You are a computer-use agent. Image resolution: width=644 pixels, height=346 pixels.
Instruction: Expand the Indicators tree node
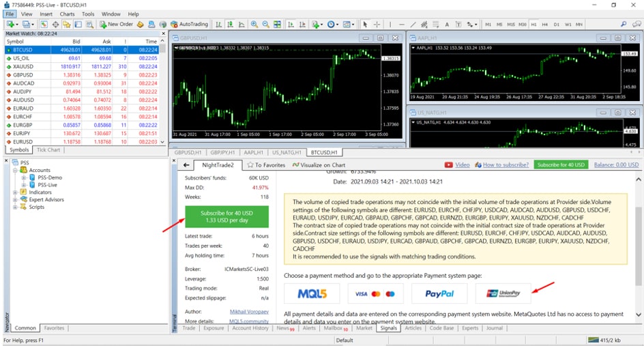[15, 192]
